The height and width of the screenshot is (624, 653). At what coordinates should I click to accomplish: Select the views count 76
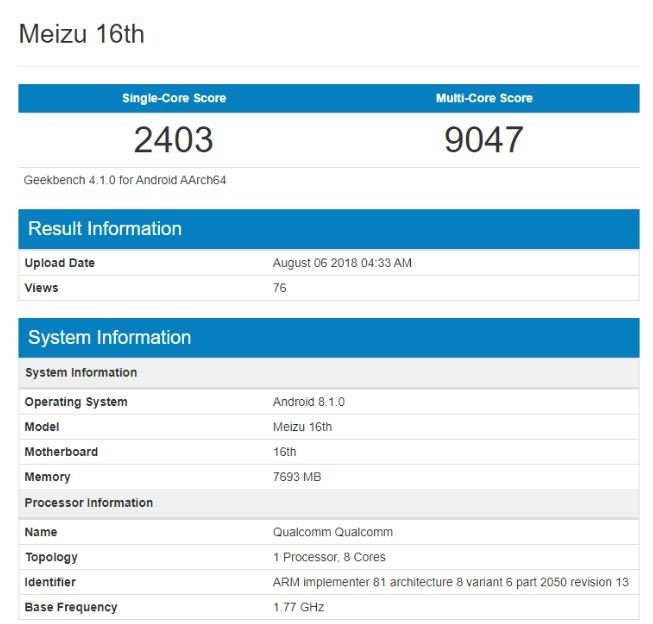279,288
